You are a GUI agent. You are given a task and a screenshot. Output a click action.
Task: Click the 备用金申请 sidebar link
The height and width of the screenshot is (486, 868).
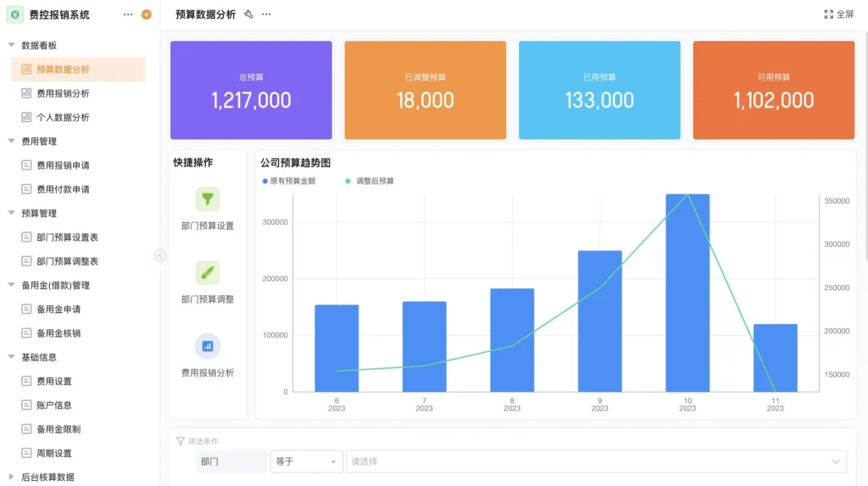[58, 310]
